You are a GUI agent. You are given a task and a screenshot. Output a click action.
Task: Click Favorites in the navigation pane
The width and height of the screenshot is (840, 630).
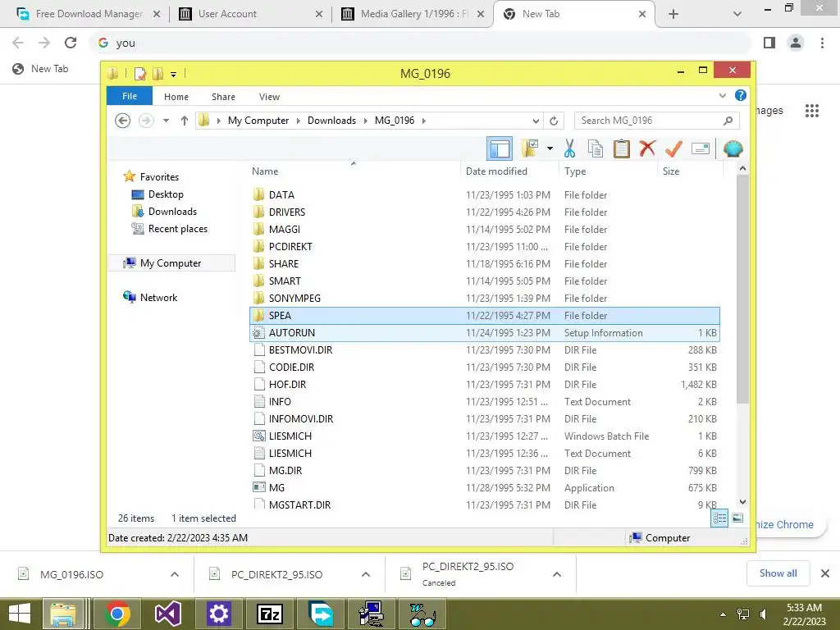point(159,177)
